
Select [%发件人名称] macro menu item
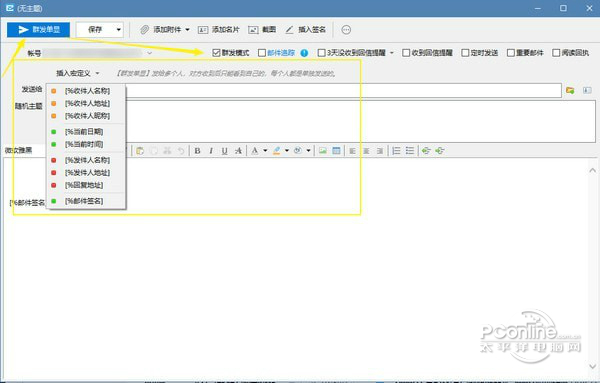tap(86, 160)
